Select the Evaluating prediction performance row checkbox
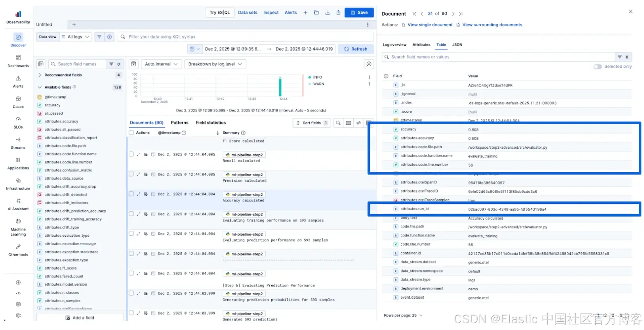The width and height of the screenshot is (644, 330). [131, 234]
